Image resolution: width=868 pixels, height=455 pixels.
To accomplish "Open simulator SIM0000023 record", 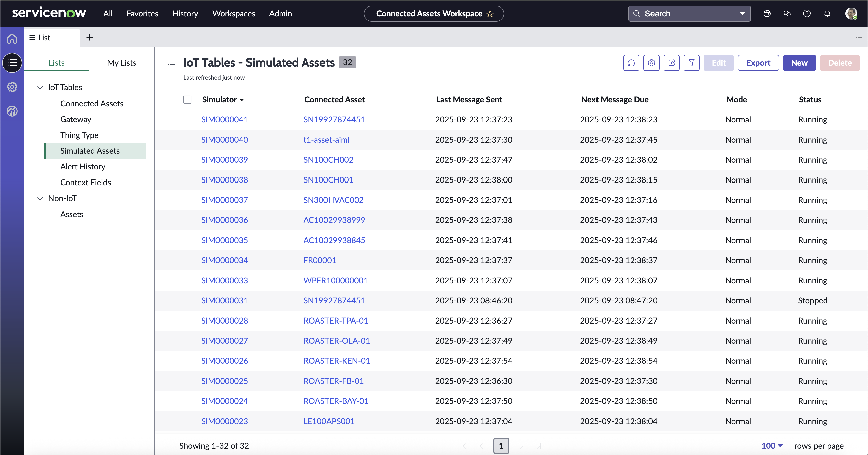I will 225,421.
